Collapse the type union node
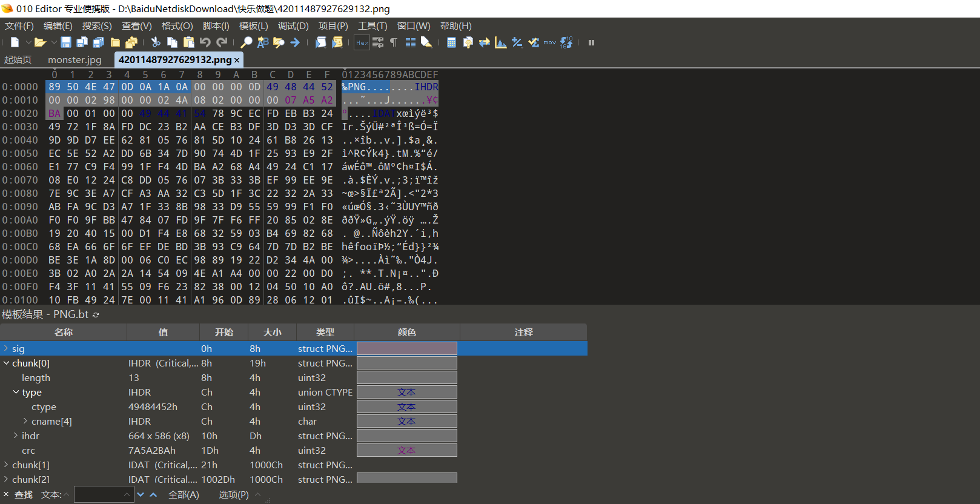The image size is (980, 504). coord(16,392)
